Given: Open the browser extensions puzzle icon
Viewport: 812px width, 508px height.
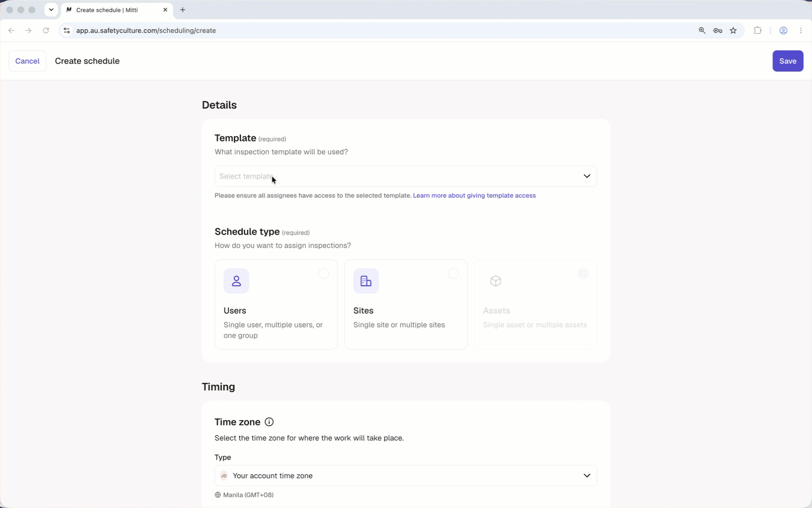Looking at the screenshot, I should tap(757, 30).
